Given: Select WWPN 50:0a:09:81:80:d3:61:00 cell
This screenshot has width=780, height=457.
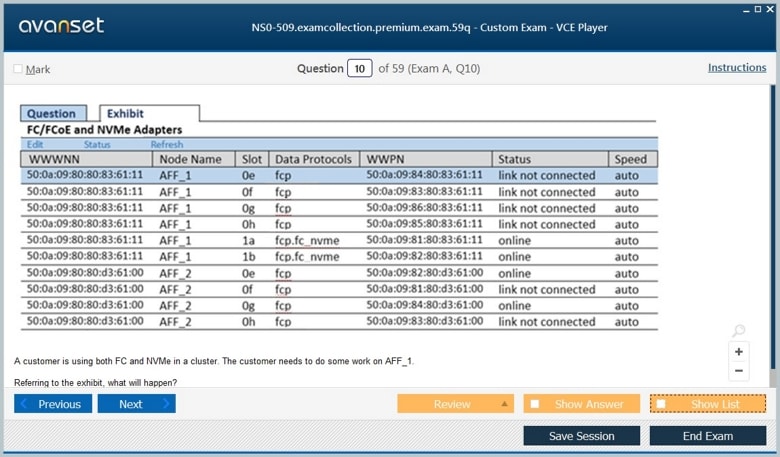Looking at the screenshot, I should [424, 289].
